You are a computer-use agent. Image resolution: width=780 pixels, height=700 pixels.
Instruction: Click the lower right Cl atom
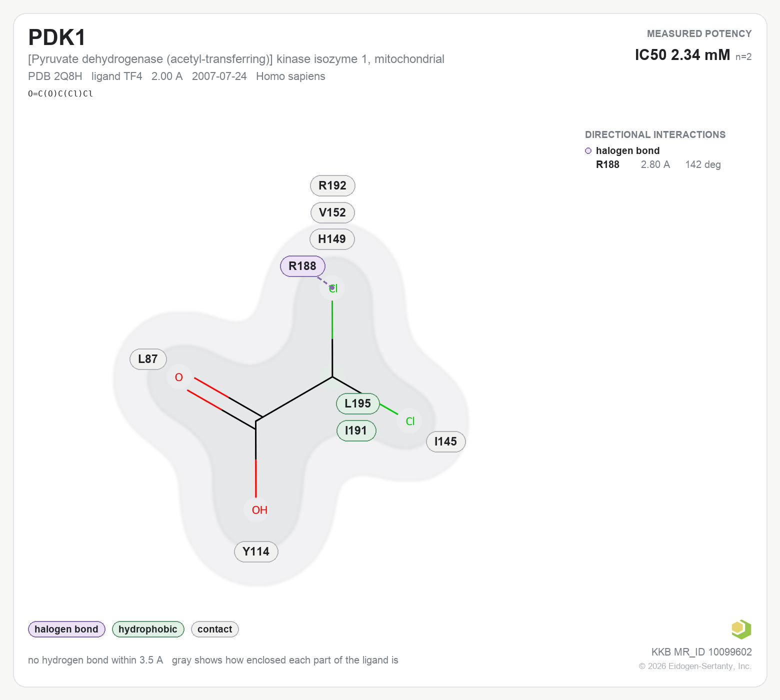pos(410,421)
